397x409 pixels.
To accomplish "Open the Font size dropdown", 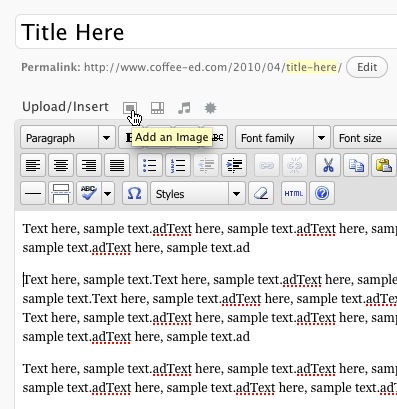I will [x=365, y=137].
